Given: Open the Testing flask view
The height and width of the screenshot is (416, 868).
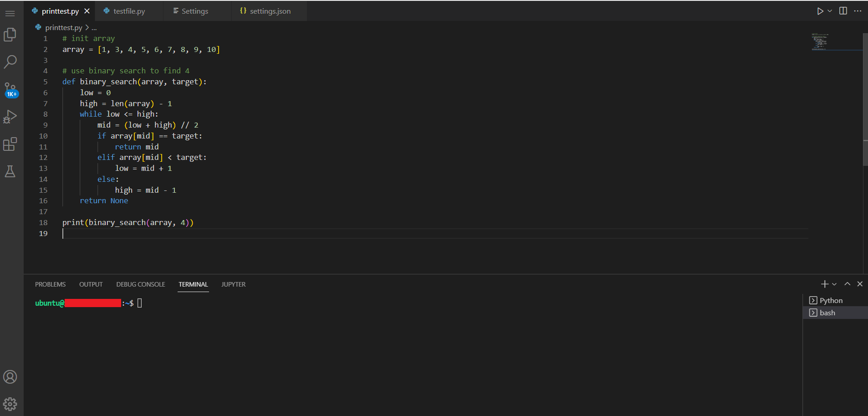Looking at the screenshot, I should coord(10,171).
